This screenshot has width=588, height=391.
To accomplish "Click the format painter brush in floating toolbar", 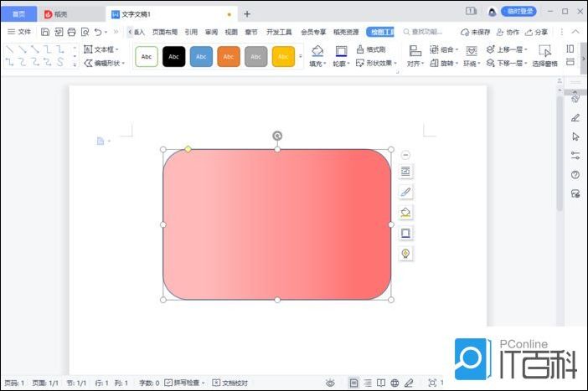I will (405, 192).
